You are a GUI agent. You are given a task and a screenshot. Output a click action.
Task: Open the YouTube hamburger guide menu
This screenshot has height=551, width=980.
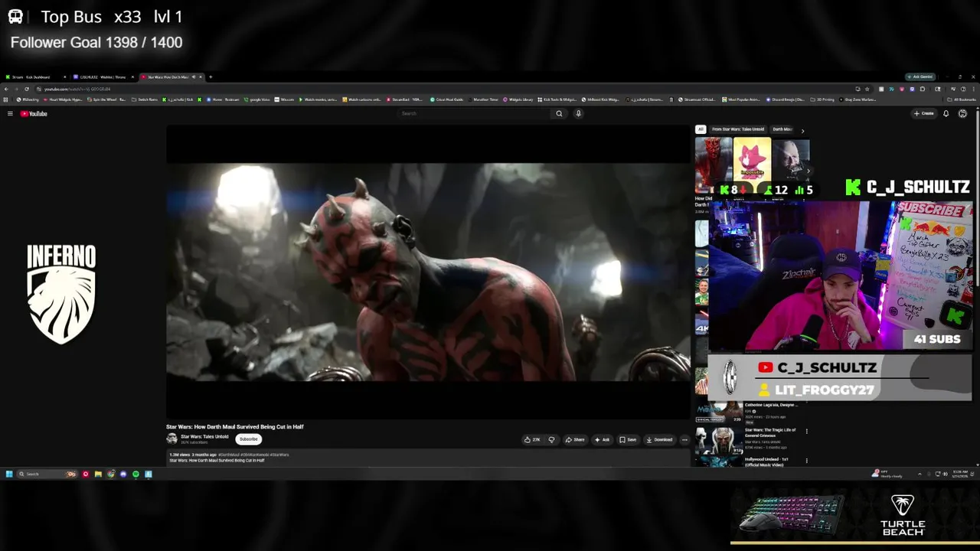coord(10,113)
